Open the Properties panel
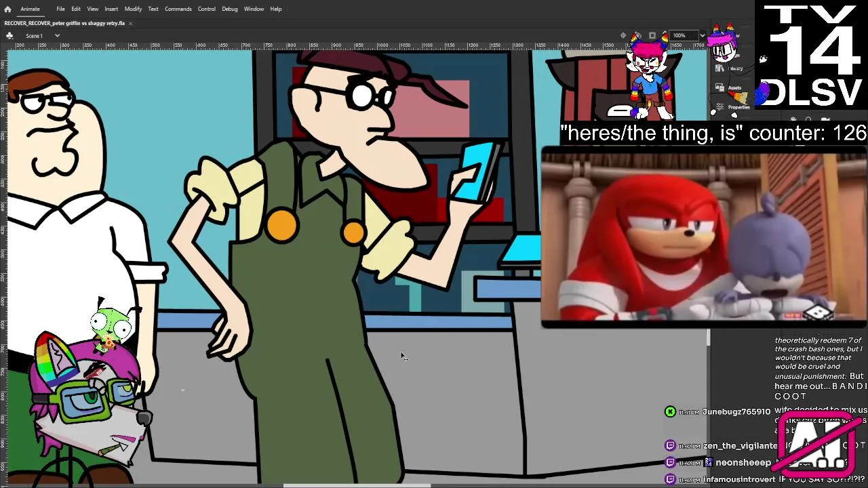Screen dimensions: 868x488 (731, 107)
